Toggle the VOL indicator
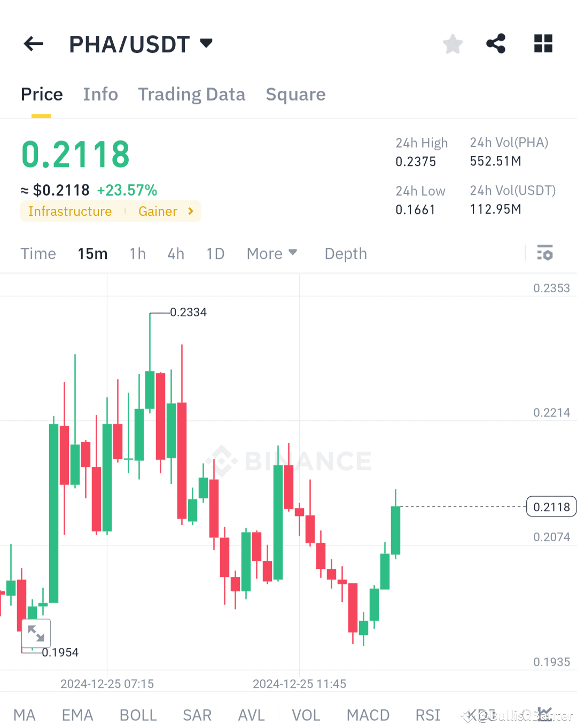Screen dimensions: 577x728 point(305,714)
